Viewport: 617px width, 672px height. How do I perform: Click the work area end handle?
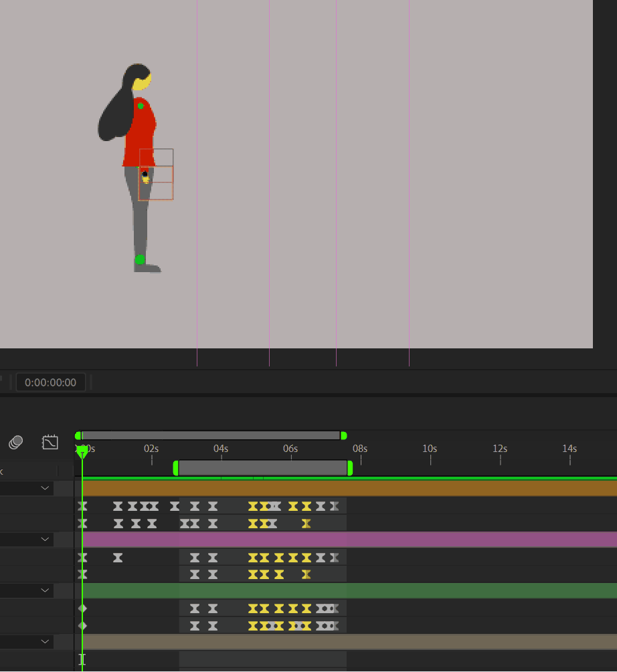click(350, 468)
